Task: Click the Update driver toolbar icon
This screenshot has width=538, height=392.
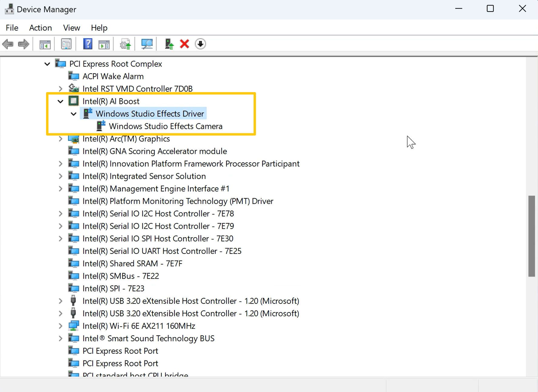Action: click(x=125, y=44)
